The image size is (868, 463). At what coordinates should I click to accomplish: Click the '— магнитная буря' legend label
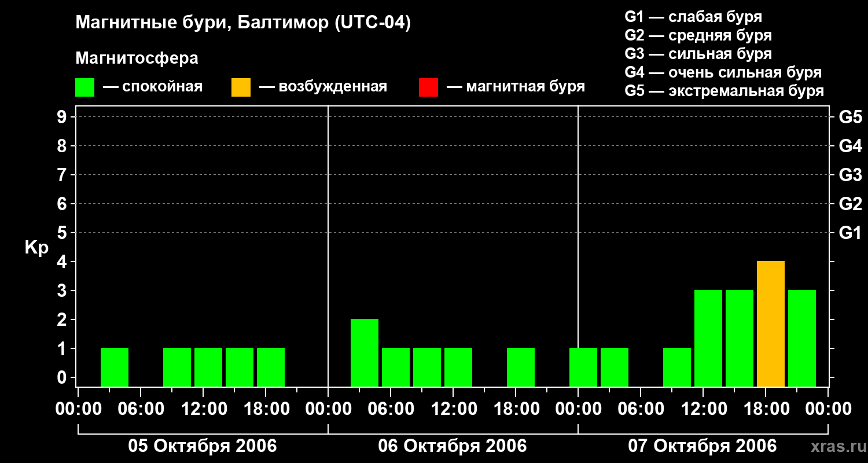coord(516,87)
